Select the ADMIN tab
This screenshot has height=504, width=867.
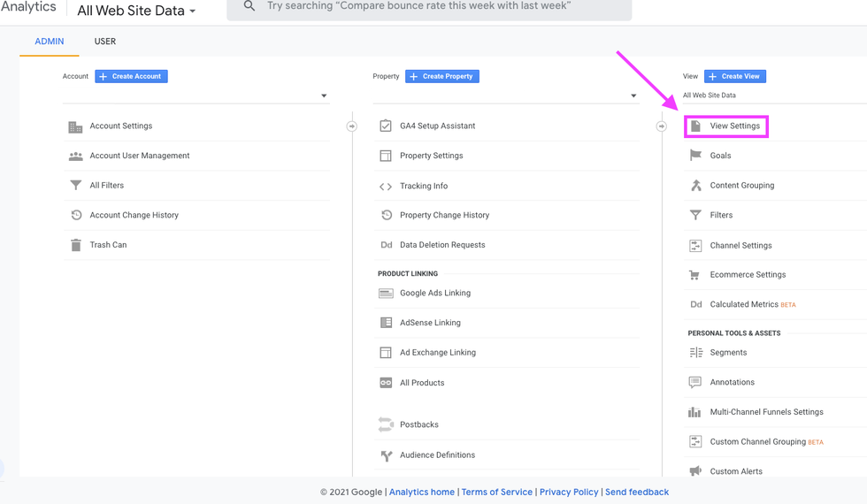coord(50,42)
